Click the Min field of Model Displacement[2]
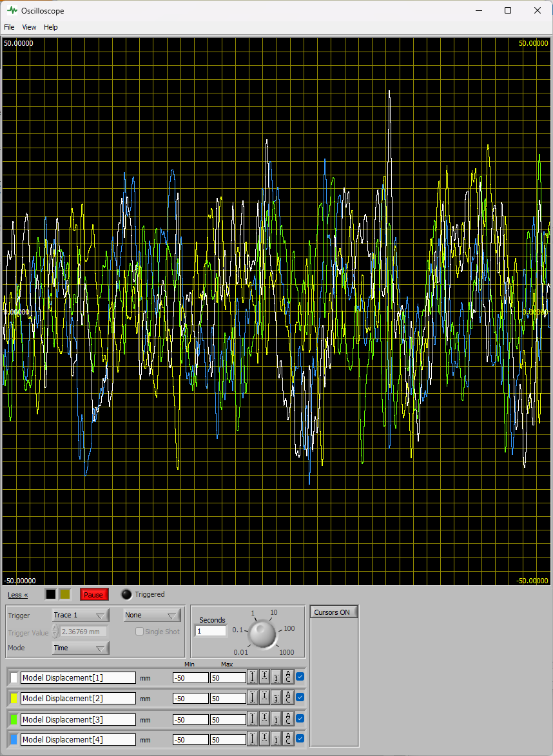This screenshot has height=756, width=553. (x=190, y=698)
